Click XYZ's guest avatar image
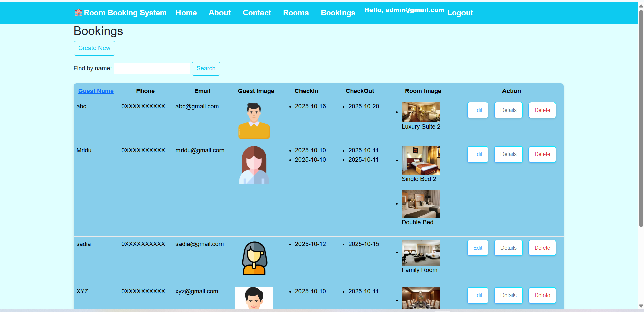644x312 pixels. tap(254, 298)
